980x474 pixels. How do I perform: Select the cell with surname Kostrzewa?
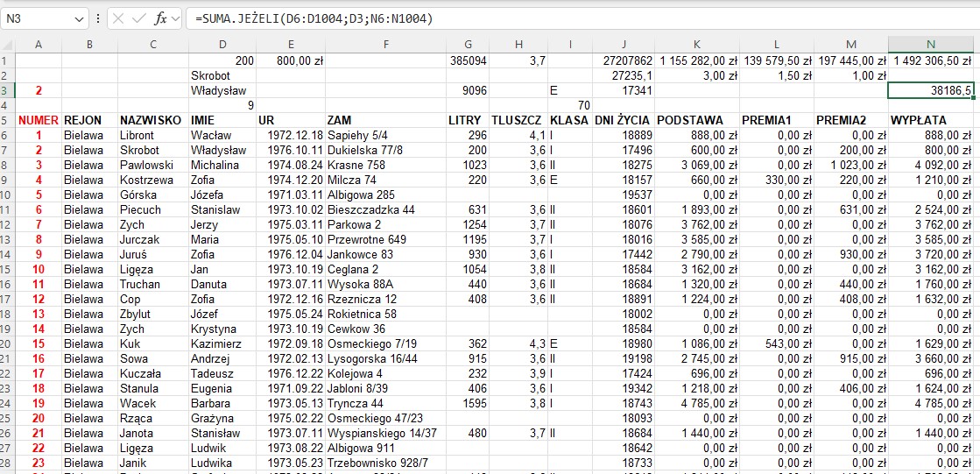pos(151,180)
